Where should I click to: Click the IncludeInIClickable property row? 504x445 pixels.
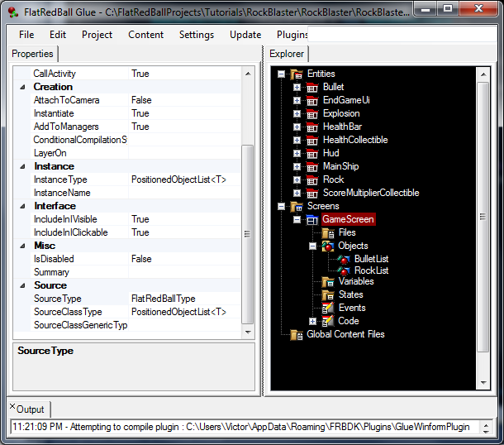click(127, 232)
